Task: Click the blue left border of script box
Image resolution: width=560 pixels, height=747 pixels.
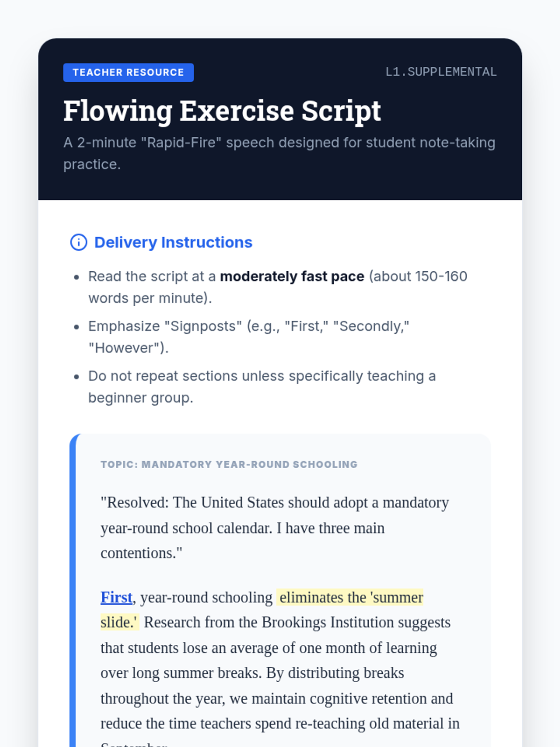Action: pyautogui.click(x=73, y=591)
